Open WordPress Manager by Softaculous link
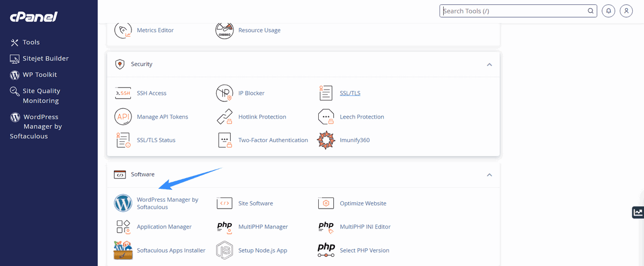 (x=167, y=203)
